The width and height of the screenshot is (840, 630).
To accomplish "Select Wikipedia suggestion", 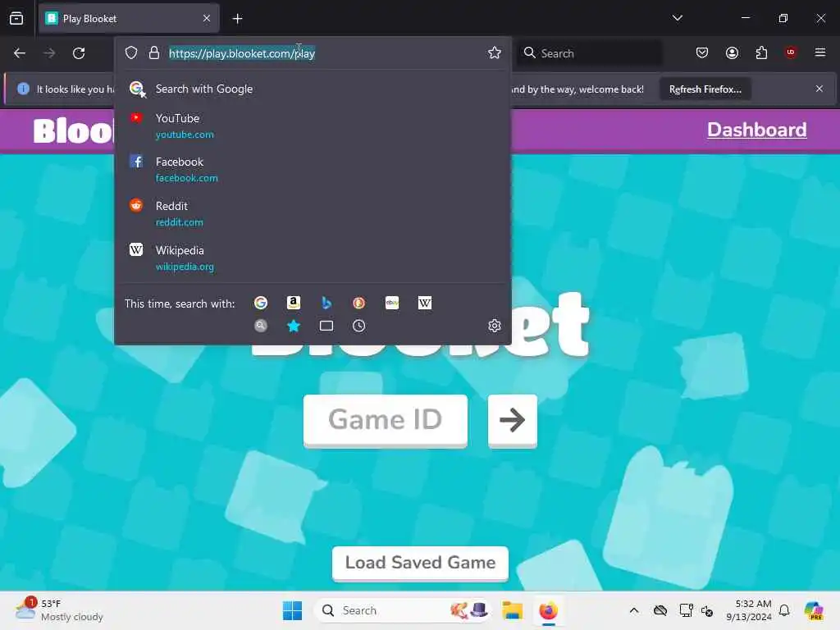I will click(x=313, y=258).
